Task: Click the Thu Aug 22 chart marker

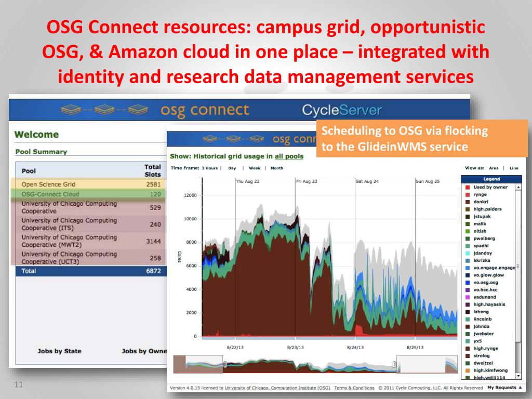Action: tap(248, 181)
